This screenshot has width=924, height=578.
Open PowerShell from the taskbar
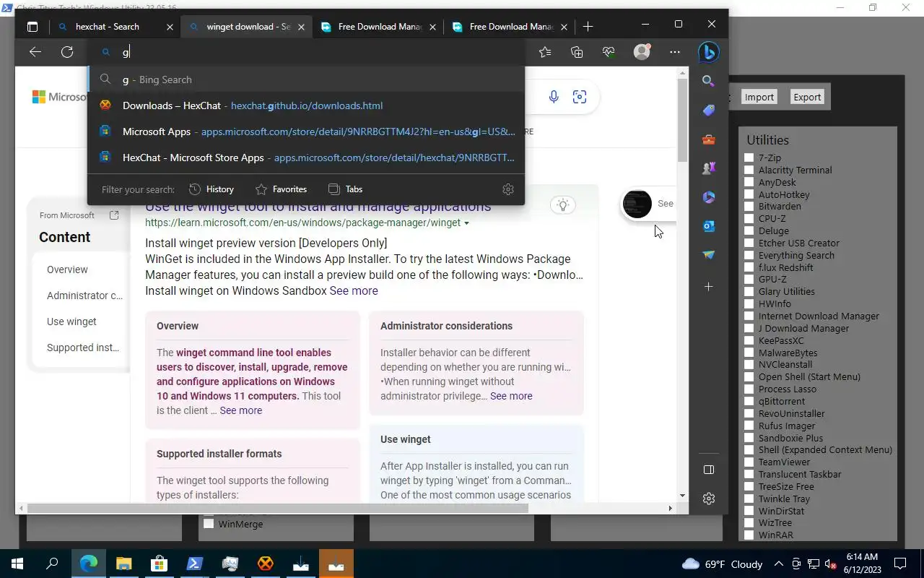click(194, 564)
